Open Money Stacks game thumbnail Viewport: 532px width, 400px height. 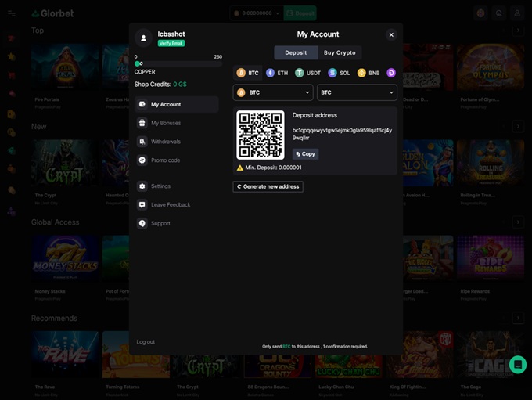[x=65, y=259]
